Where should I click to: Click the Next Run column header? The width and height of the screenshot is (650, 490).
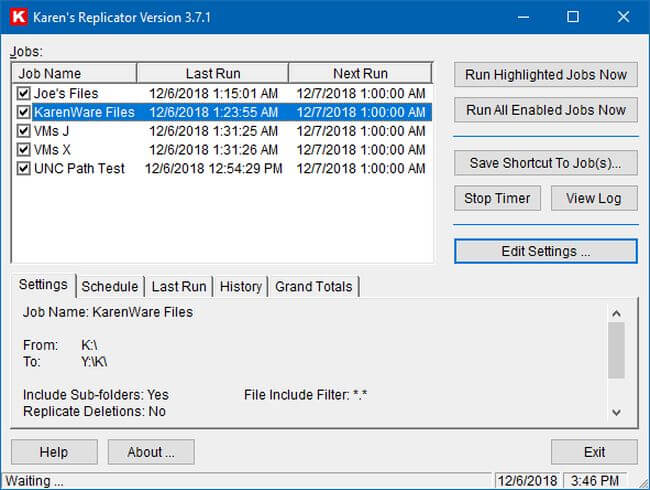click(360, 73)
